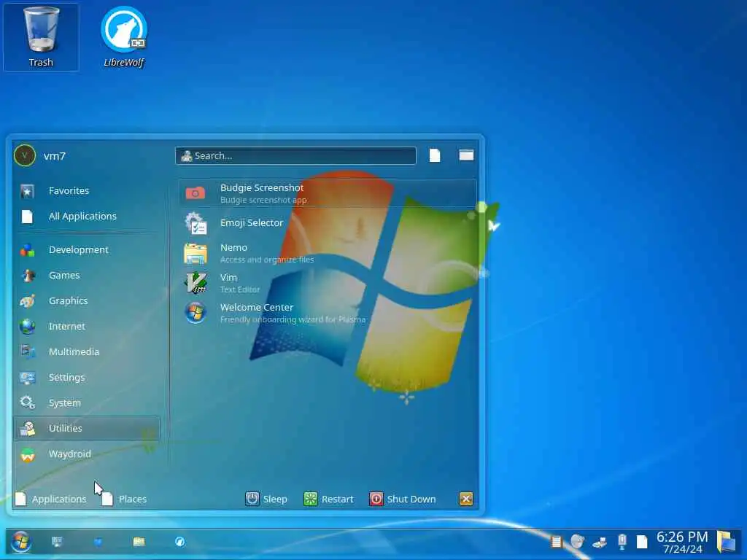Select the Development category
This screenshot has width=747, height=560.
point(88,249)
